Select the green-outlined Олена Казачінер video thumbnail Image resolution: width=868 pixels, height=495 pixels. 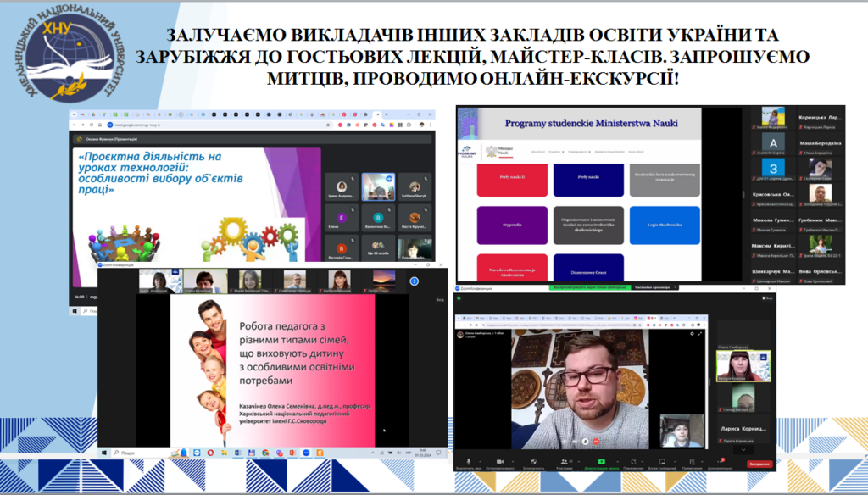(205, 281)
